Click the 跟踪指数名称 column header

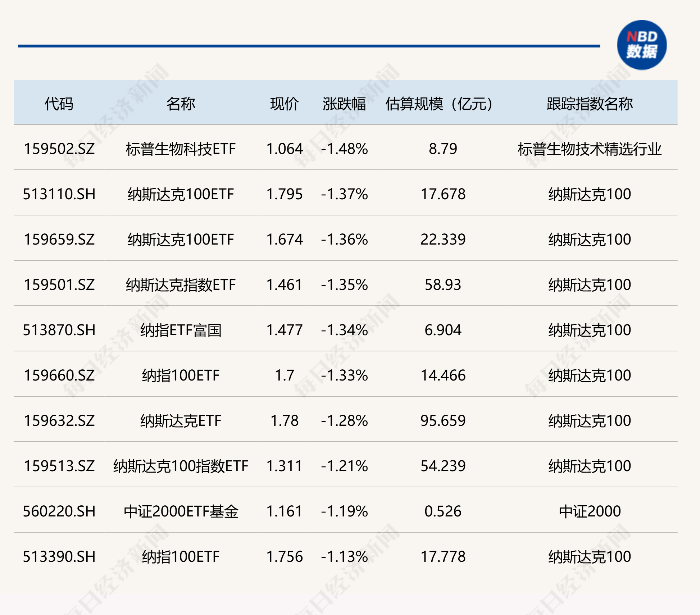pyautogui.click(x=590, y=104)
